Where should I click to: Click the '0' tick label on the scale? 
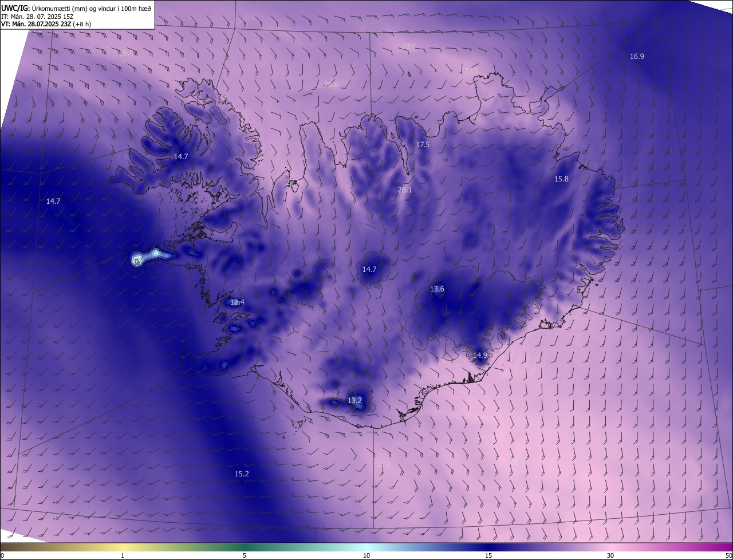click(2, 555)
